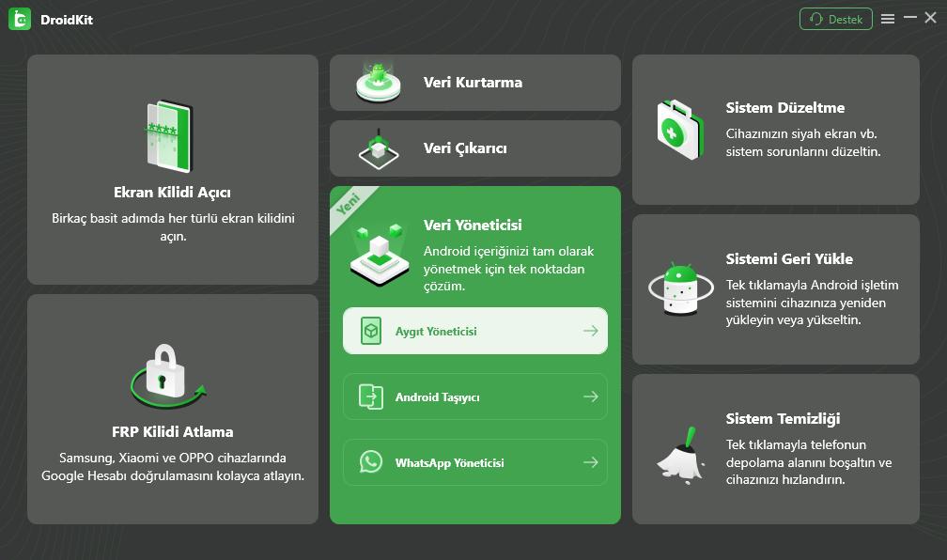Click the Android Taşıyıcı transfer icon
The height and width of the screenshot is (560, 947).
[x=371, y=397]
